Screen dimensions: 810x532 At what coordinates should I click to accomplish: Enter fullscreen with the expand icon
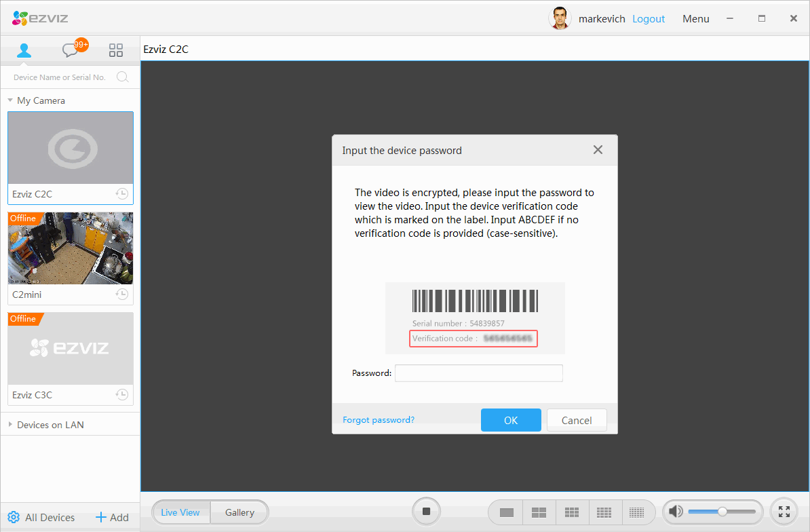click(x=784, y=512)
